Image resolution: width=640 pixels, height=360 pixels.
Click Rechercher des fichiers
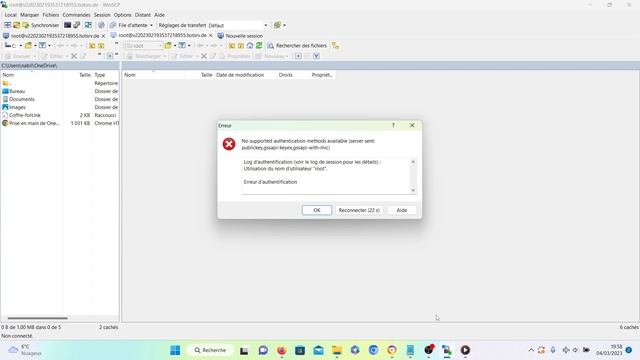(x=297, y=46)
